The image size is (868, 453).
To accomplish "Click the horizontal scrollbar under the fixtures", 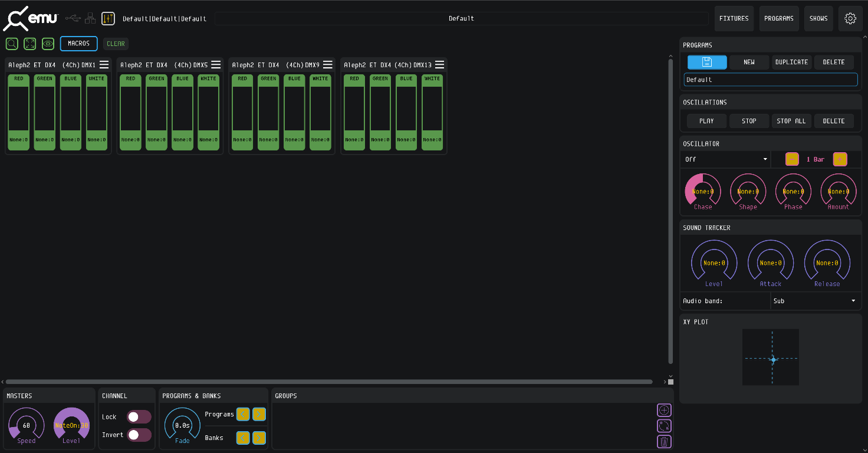I will pos(329,382).
